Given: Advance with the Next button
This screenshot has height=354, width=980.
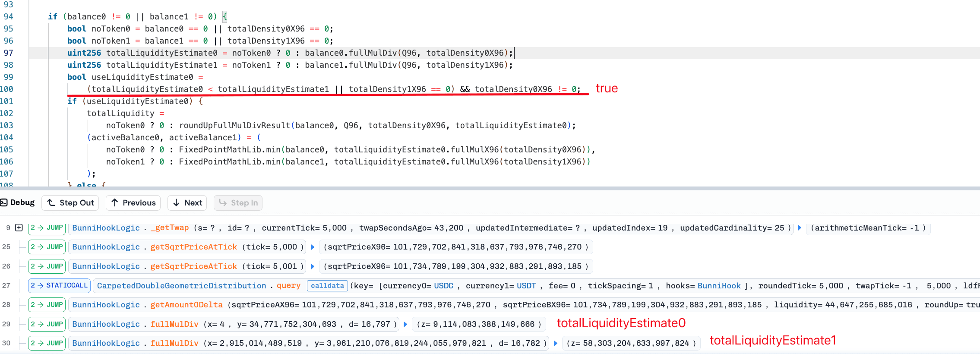Looking at the screenshot, I should pyautogui.click(x=187, y=202).
